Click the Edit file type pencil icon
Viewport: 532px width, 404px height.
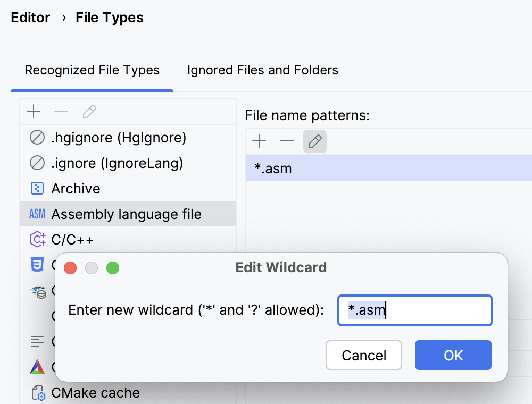[x=89, y=112]
